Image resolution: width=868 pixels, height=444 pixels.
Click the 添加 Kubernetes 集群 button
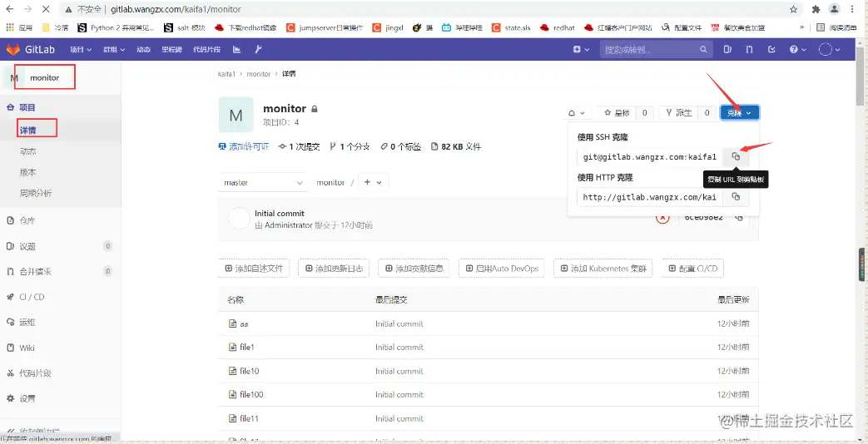[603, 269]
